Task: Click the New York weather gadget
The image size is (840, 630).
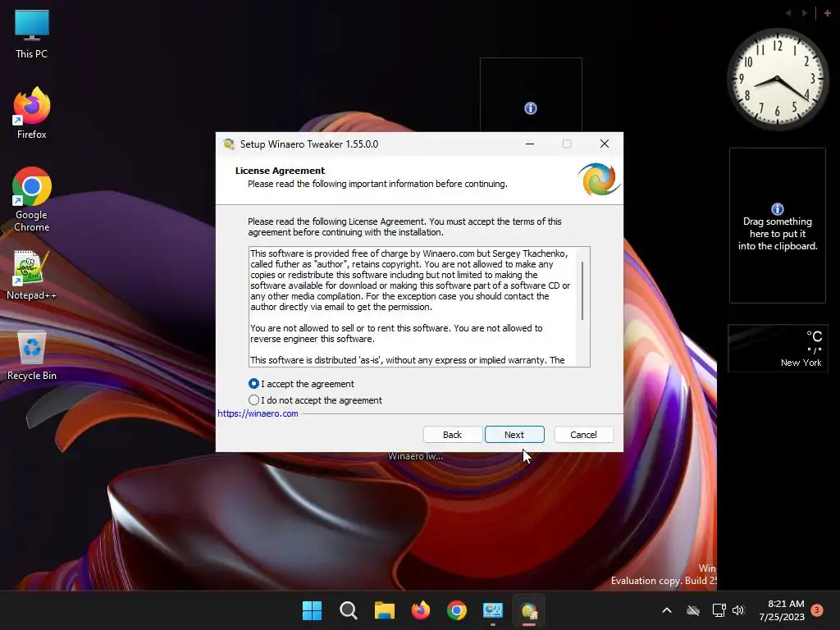Action: tap(778, 348)
